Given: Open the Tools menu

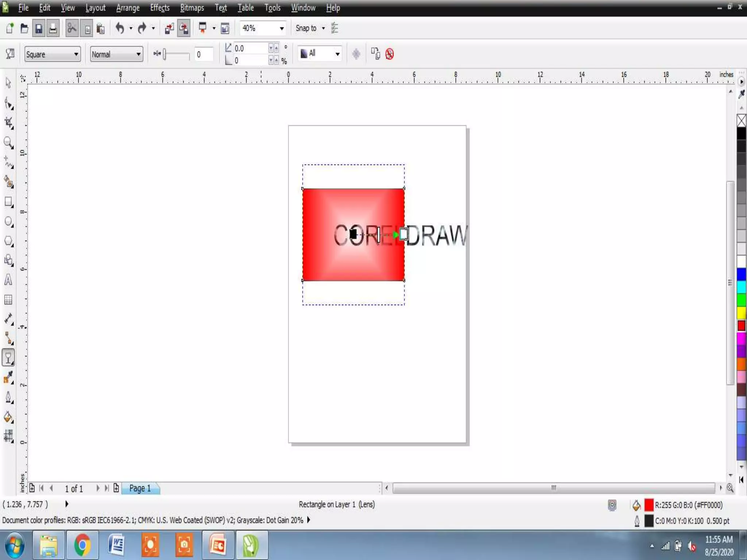Looking at the screenshot, I should tap(272, 8).
